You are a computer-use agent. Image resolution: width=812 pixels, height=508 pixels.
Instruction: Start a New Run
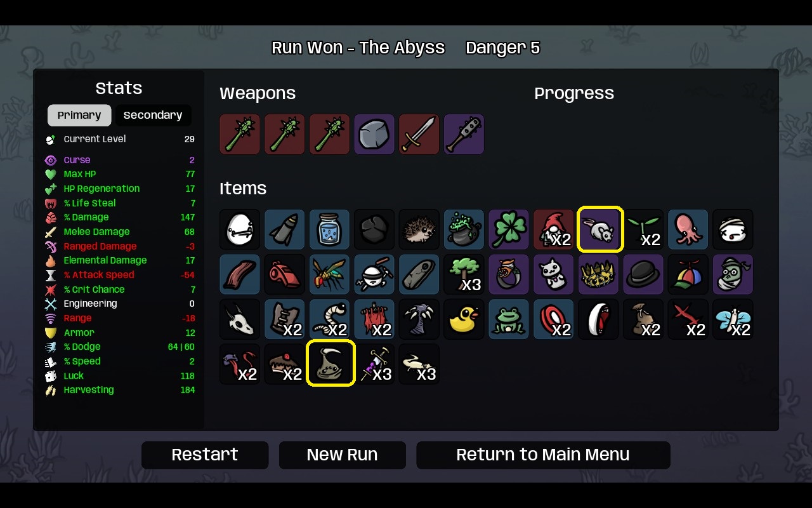point(342,455)
